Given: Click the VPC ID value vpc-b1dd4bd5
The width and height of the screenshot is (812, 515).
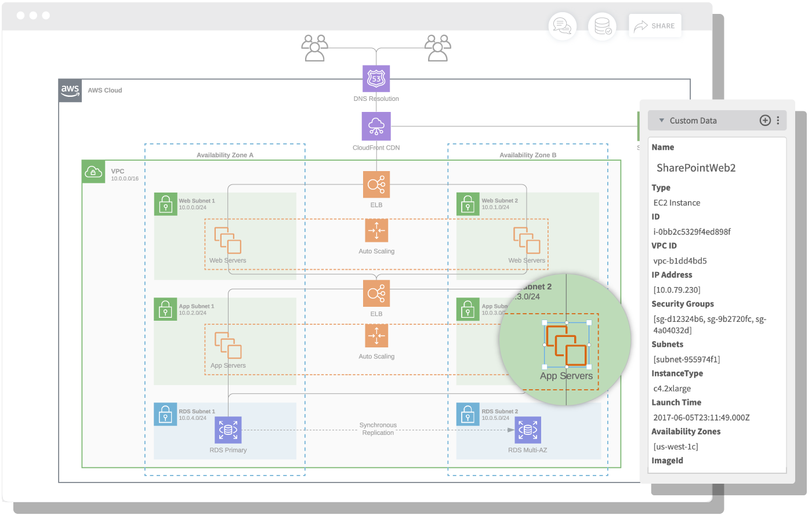Looking at the screenshot, I should coord(680,261).
